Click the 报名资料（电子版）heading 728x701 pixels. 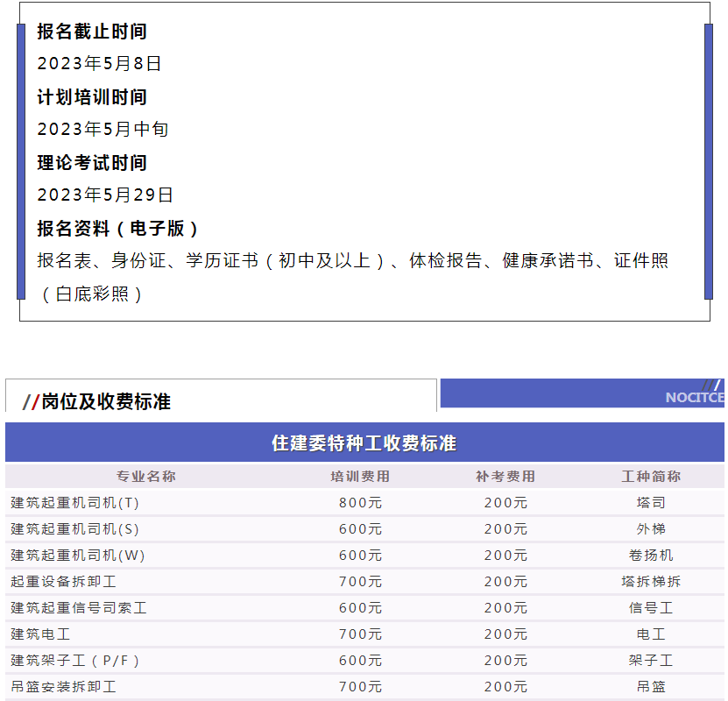point(119,229)
